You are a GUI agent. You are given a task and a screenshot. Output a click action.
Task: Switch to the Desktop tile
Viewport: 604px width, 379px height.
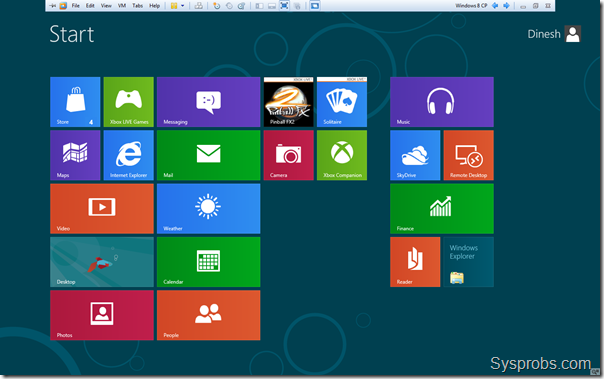pos(102,262)
